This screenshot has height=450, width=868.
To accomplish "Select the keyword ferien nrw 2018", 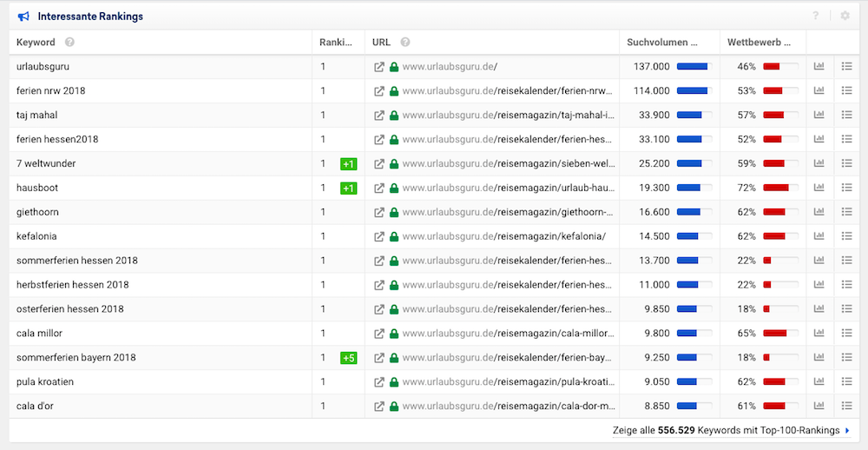I will coord(51,91).
